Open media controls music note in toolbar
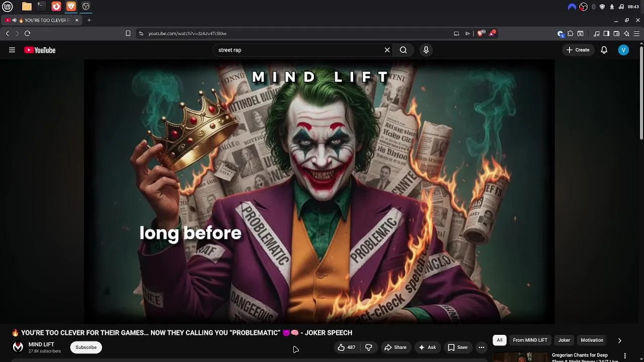 click(x=596, y=34)
